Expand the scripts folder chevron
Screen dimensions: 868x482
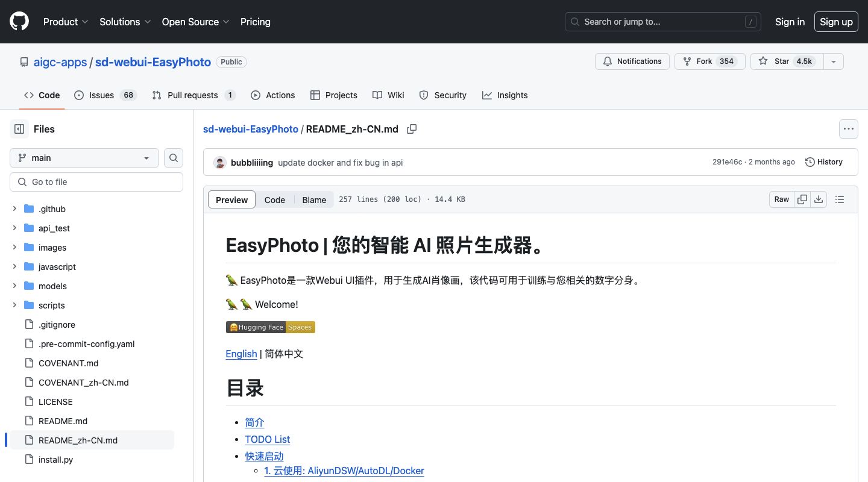pyautogui.click(x=14, y=305)
